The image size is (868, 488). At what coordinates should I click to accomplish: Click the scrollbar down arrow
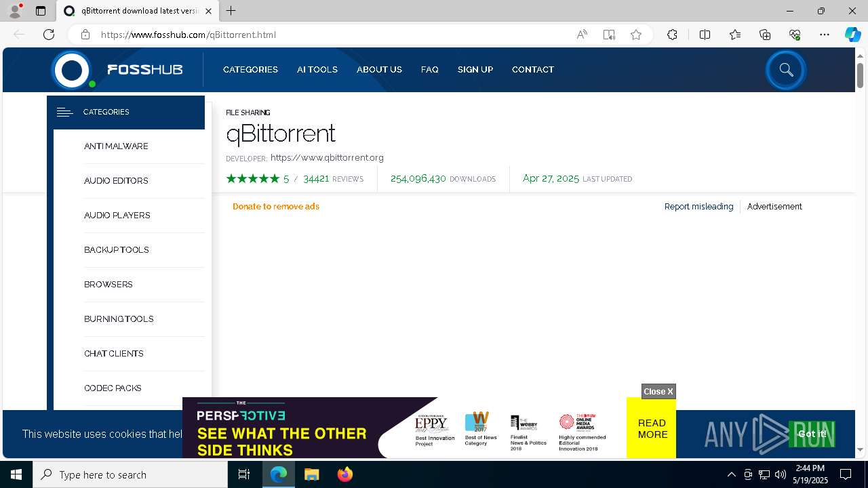click(x=860, y=449)
